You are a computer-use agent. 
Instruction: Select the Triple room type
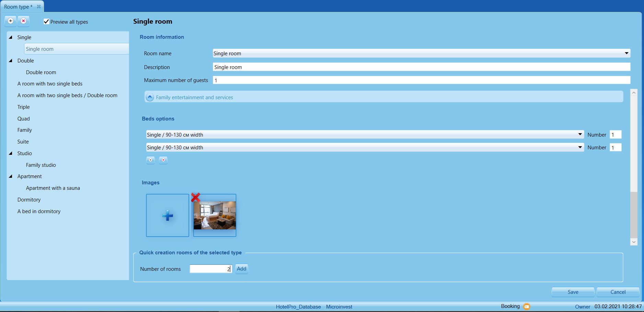(23, 107)
